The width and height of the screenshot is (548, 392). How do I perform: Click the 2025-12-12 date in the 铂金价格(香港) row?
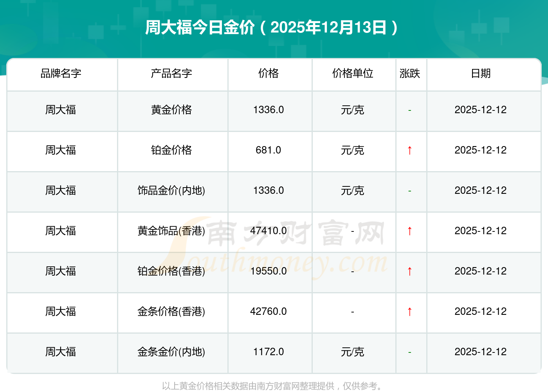click(481, 271)
